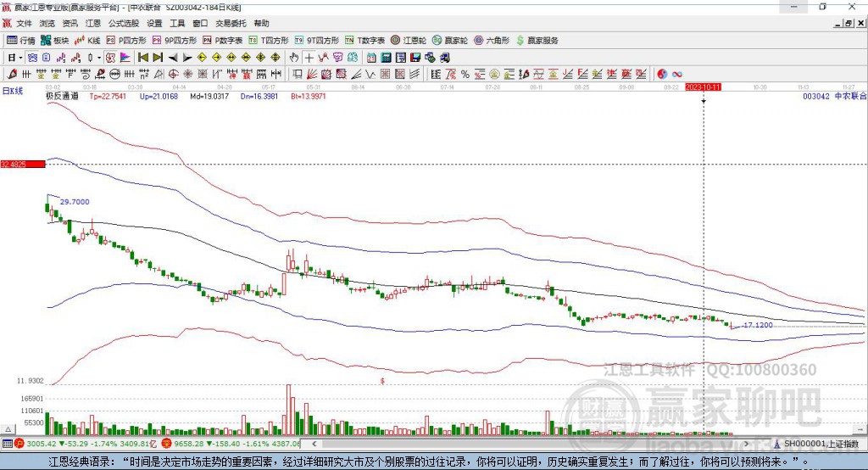The image size is (868, 470).
Task: Toggle the 权 price adjustment button
Action: (x=111, y=58)
